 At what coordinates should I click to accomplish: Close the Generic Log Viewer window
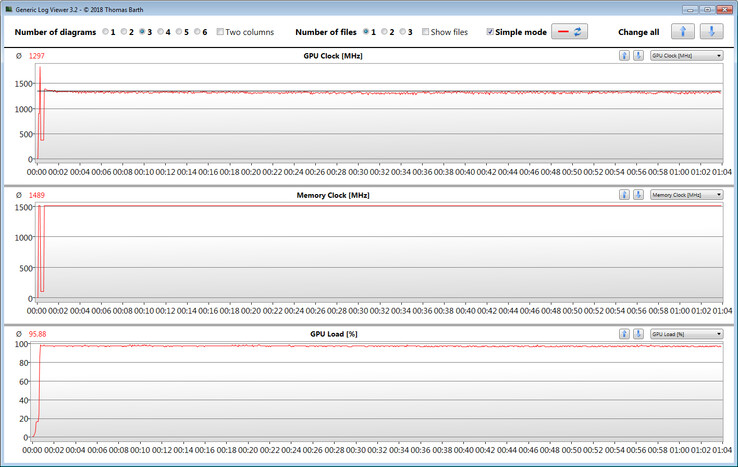tap(724, 9)
